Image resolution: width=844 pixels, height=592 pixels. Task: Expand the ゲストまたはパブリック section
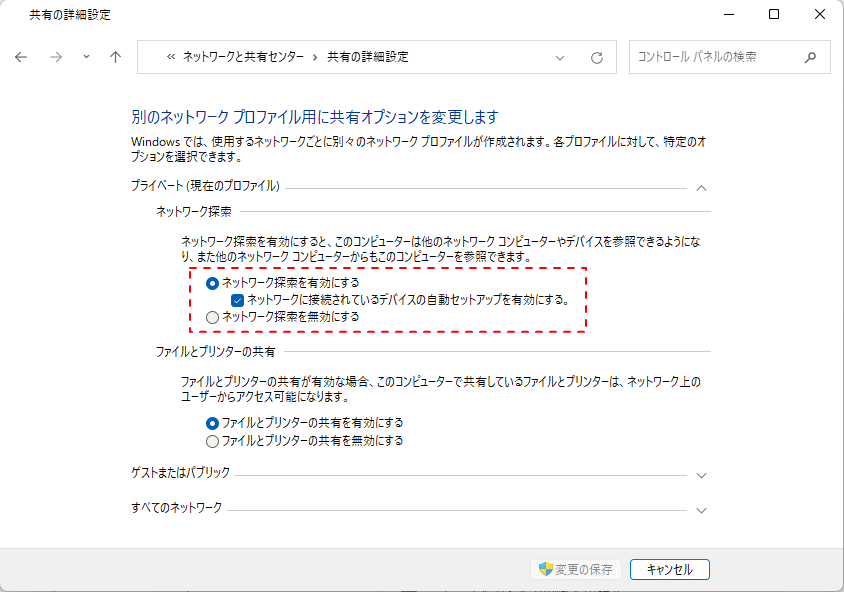[x=701, y=476]
